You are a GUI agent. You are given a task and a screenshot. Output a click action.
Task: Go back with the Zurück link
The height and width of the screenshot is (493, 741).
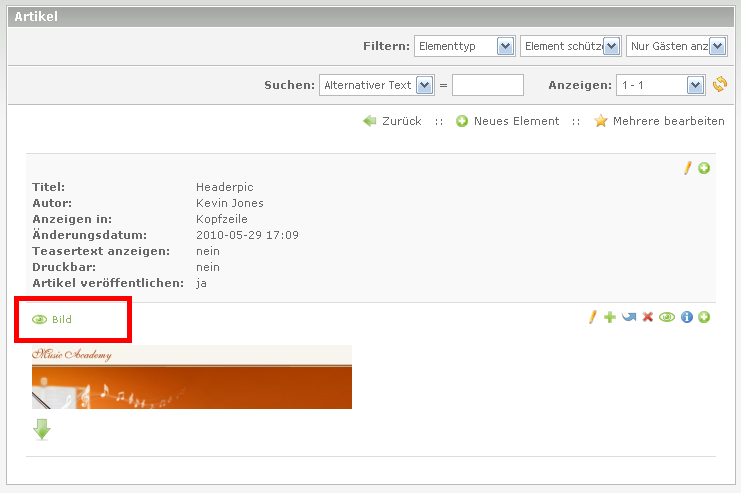pyautogui.click(x=392, y=121)
